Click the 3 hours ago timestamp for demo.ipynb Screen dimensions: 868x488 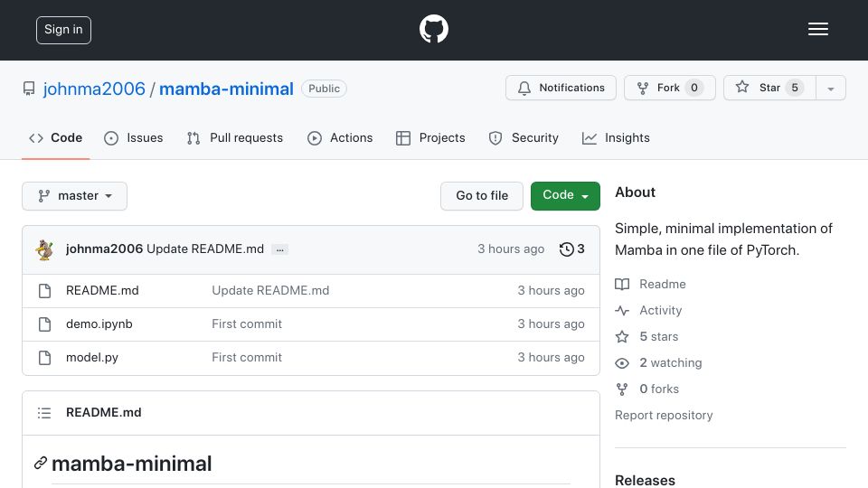click(x=551, y=324)
